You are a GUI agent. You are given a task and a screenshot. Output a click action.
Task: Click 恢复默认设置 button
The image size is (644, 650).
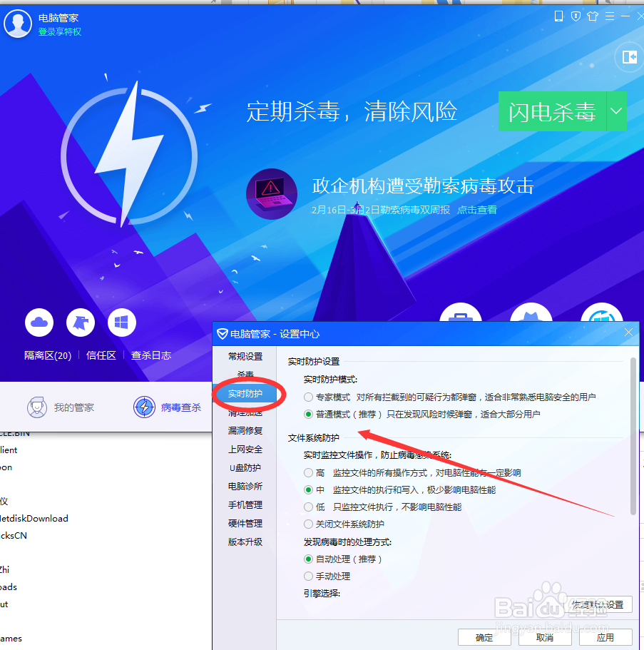click(x=598, y=604)
